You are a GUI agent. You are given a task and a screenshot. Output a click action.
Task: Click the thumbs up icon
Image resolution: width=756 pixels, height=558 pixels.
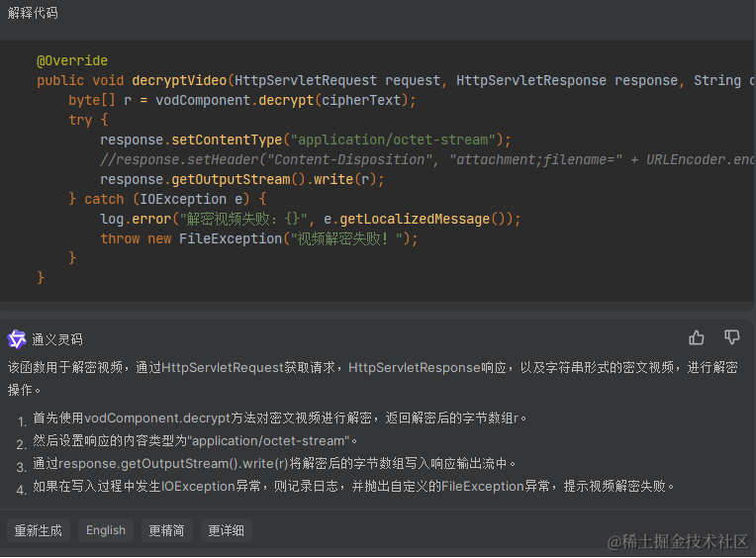[x=697, y=337]
